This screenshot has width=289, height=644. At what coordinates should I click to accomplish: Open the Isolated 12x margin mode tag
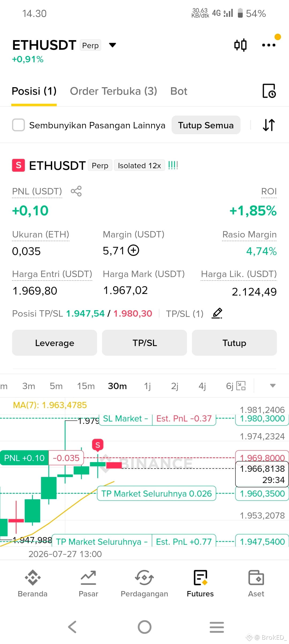coord(139,166)
